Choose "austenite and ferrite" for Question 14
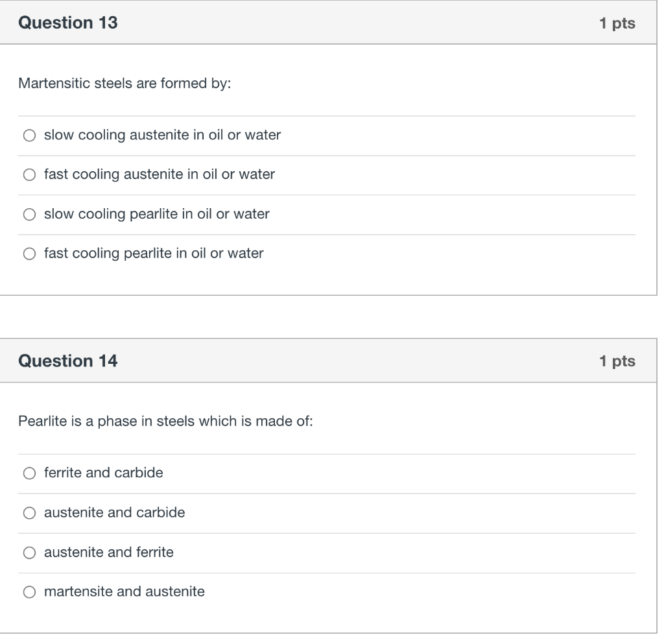Screen dimensions: 664x644 point(29,553)
